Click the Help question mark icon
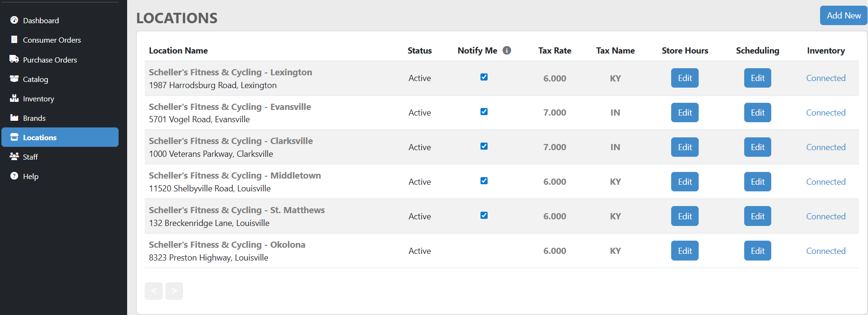This screenshot has height=315, width=868. pos(14,176)
